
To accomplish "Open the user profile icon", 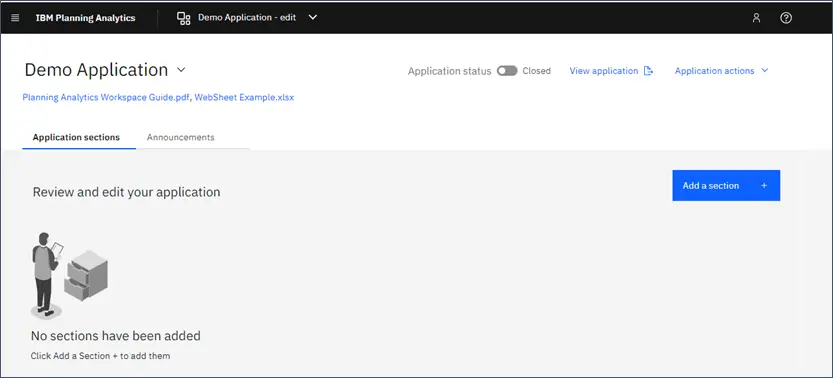I will (x=756, y=18).
